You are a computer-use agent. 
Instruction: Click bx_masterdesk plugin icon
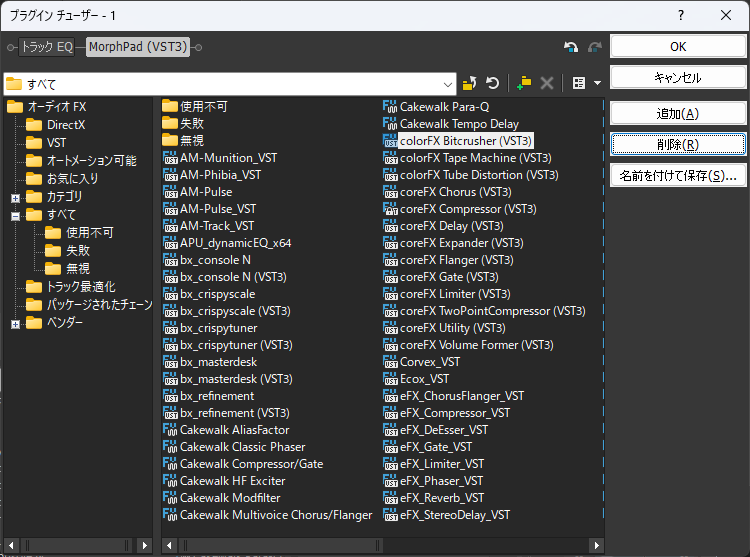[170, 362]
